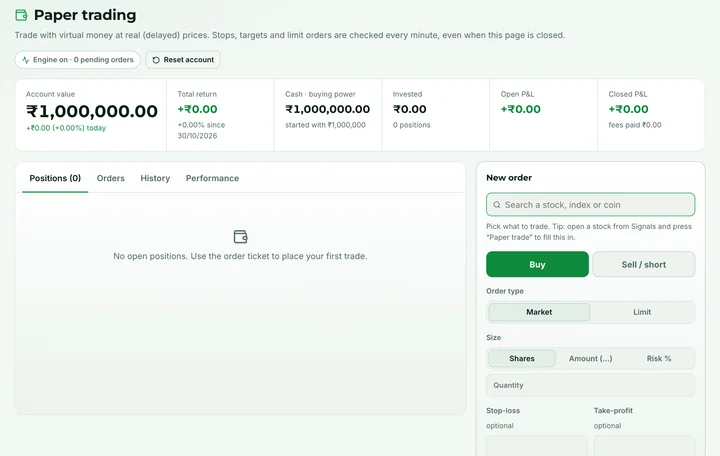
Task: Click the fees paid ₹0.00 text
Action: pos(635,125)
